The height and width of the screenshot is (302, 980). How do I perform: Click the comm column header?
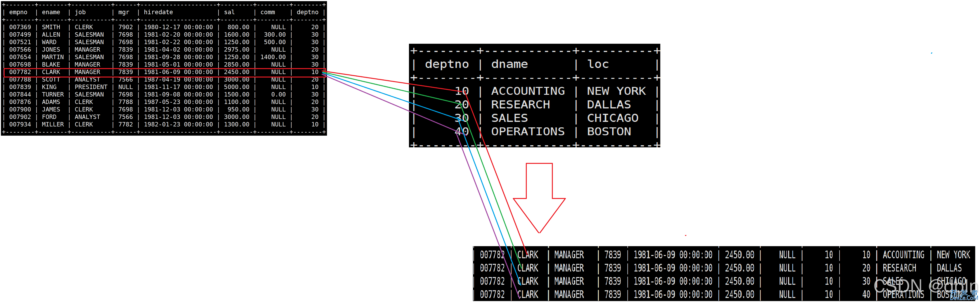[x=268, y=12]
